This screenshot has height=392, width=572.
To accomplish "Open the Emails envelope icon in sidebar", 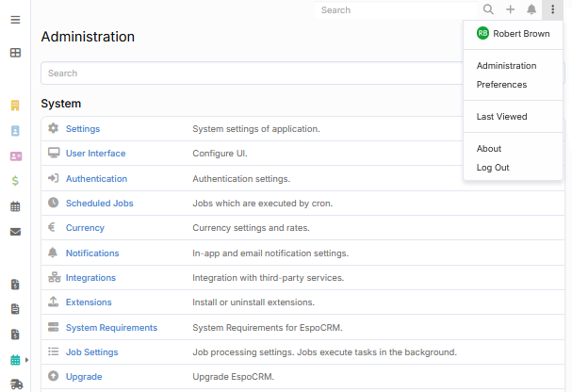I will click(15, 232).
